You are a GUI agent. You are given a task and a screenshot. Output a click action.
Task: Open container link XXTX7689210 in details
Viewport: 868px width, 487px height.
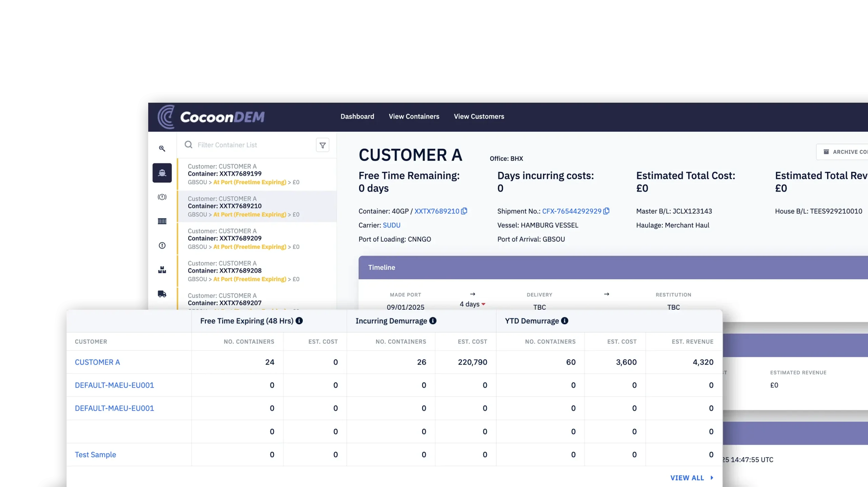pyautogui.click(x=437, y=211)
